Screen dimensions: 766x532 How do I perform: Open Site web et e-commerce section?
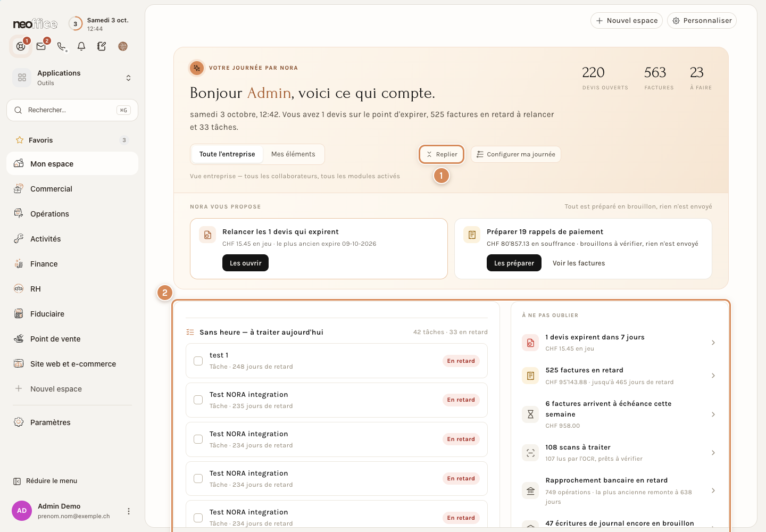72,364
